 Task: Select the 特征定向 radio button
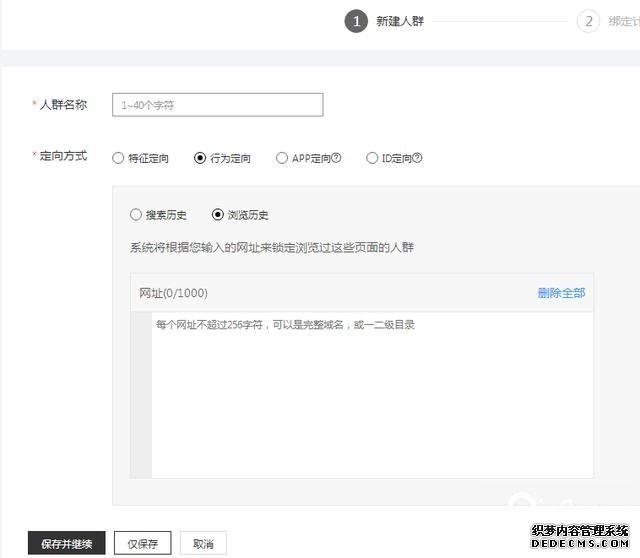tap(119, 158)
